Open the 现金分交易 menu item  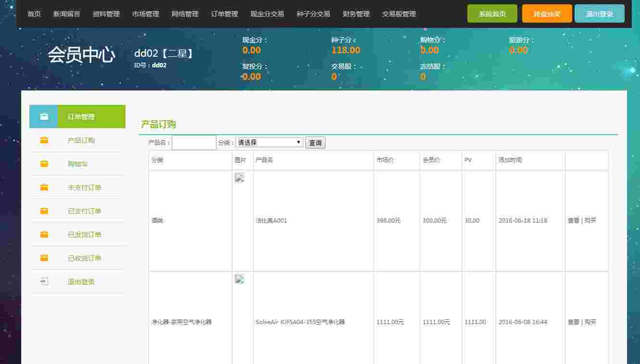[x=267, y=14]
